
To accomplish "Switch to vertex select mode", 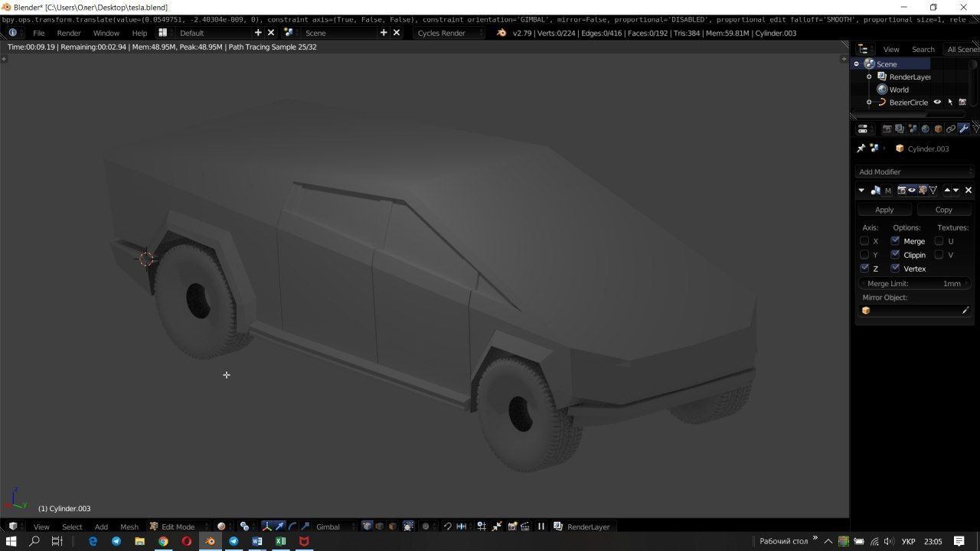I will [367, 527].
